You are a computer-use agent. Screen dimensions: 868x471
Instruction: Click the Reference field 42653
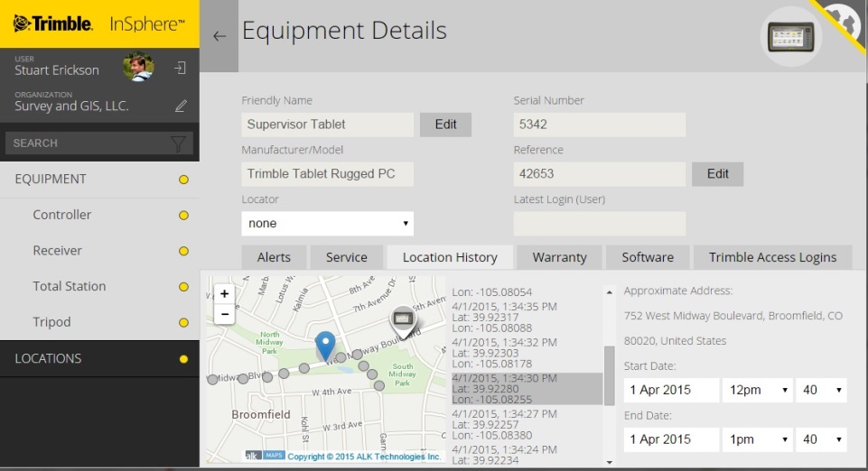point(600,174)
